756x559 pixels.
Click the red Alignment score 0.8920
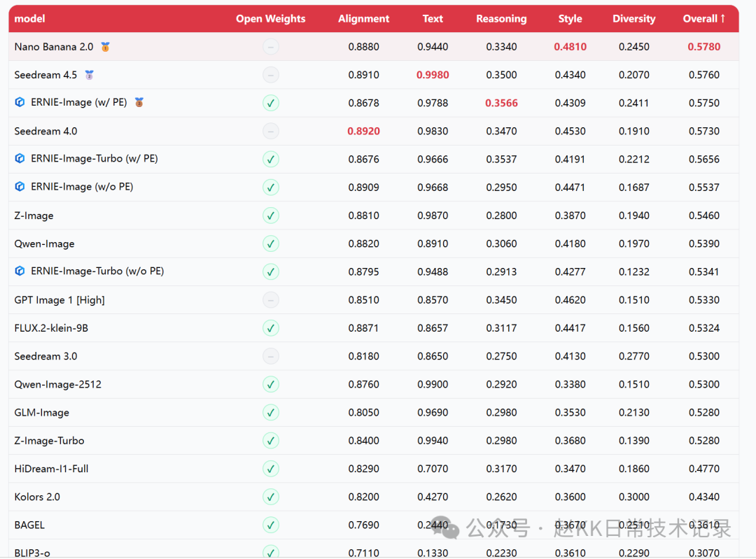[363, 131]
